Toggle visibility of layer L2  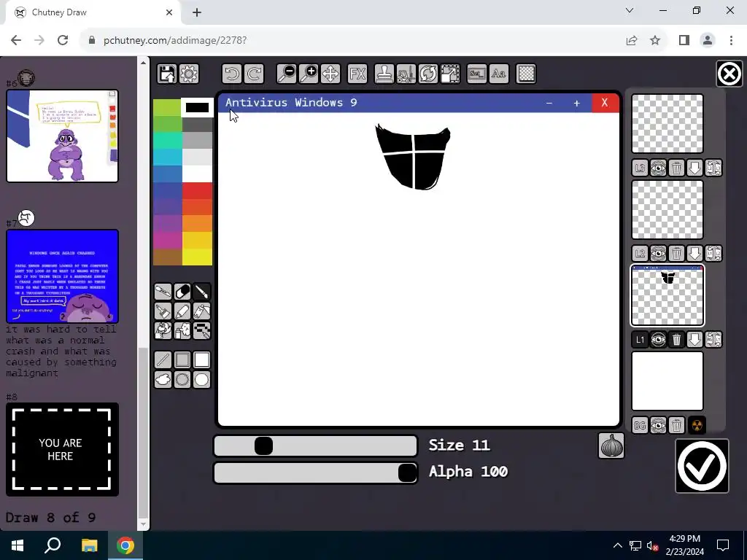[x=659, y=253]
